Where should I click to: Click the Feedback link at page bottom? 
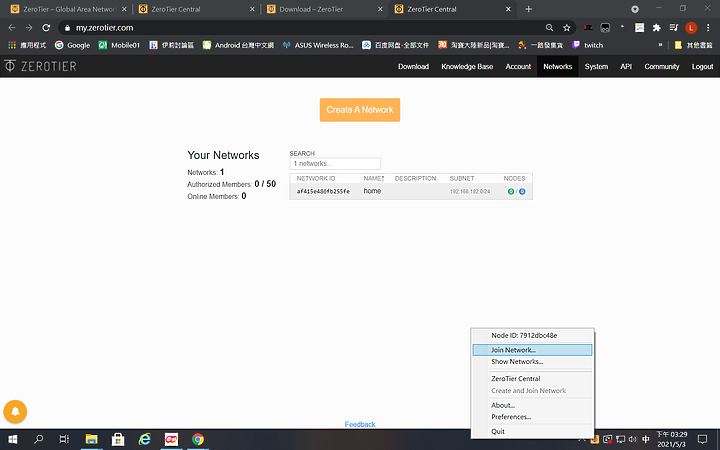(x=360, y=424)
